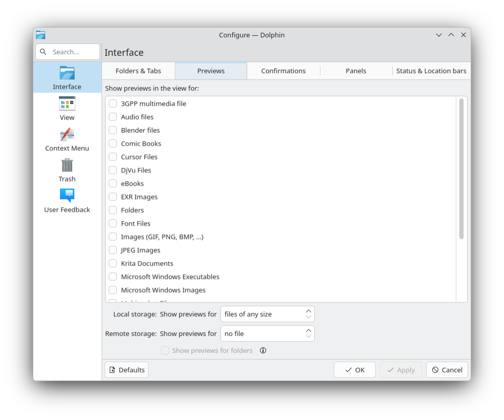Click the Cancel button
The width and height of the screenshot is (504, 420).
tap(447, 370)
